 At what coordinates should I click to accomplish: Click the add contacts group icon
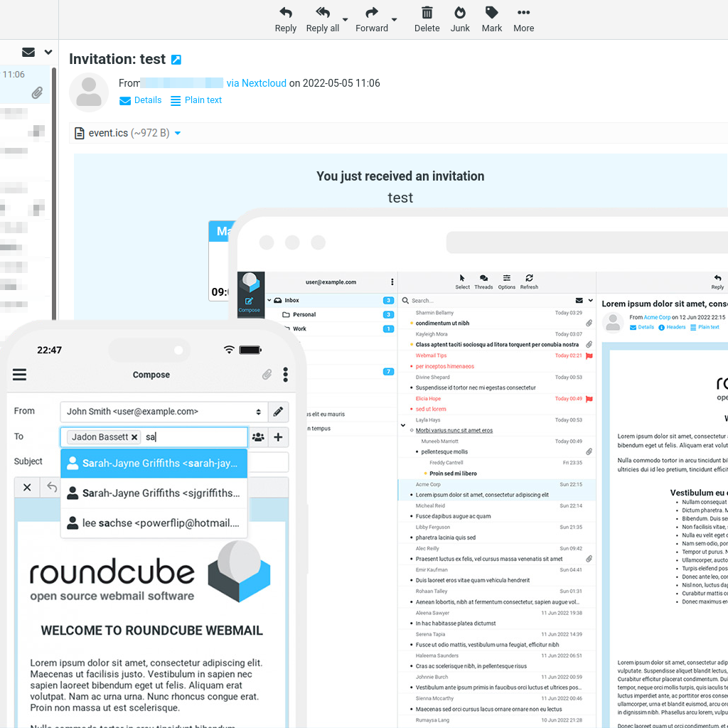pos(258,437)
